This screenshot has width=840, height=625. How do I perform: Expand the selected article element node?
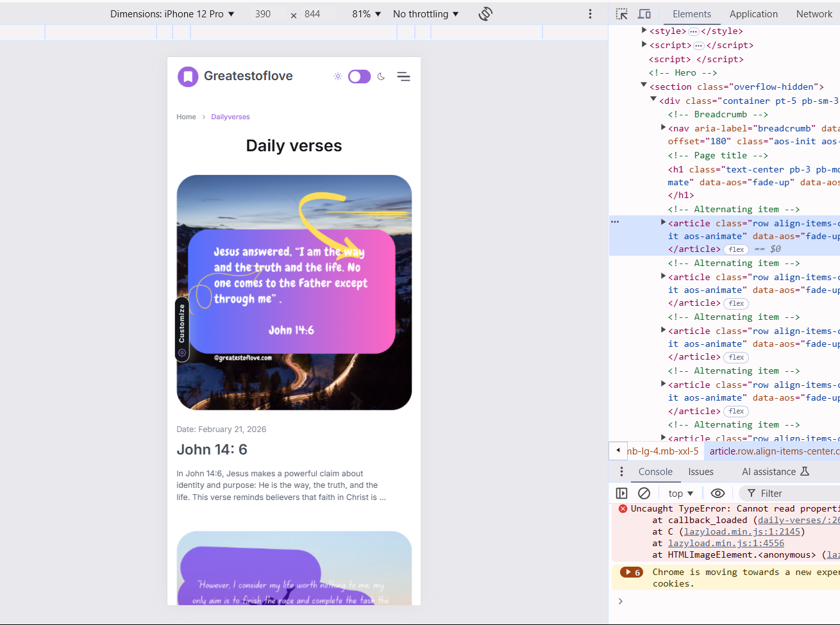663,222
